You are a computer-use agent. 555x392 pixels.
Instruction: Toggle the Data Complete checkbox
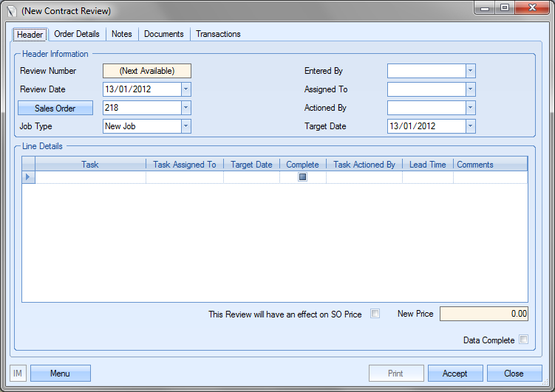click(x=523, y=340)
